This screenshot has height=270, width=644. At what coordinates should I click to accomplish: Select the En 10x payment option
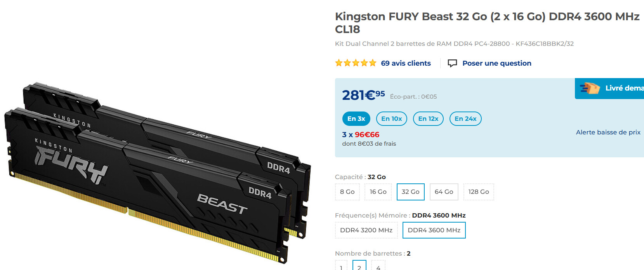pos(392,119)
